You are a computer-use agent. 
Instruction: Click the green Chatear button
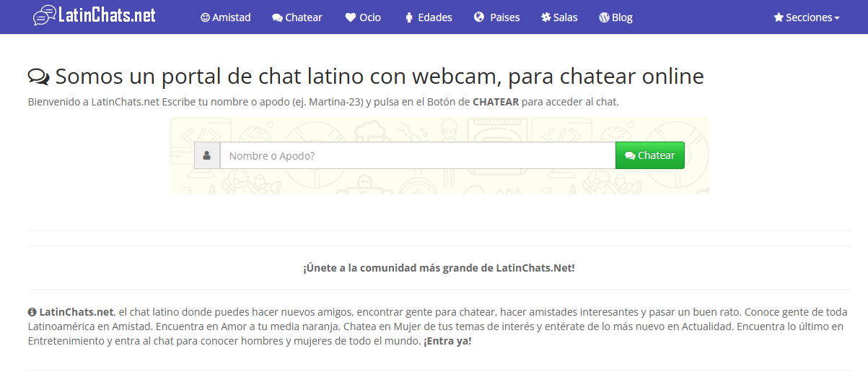[x=650, y=155]
